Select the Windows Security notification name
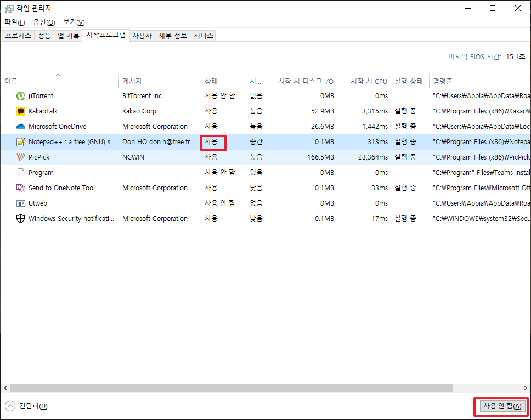The height and width of the screenshot is (420, 531). pyautogui.click(x=71, y=219)
